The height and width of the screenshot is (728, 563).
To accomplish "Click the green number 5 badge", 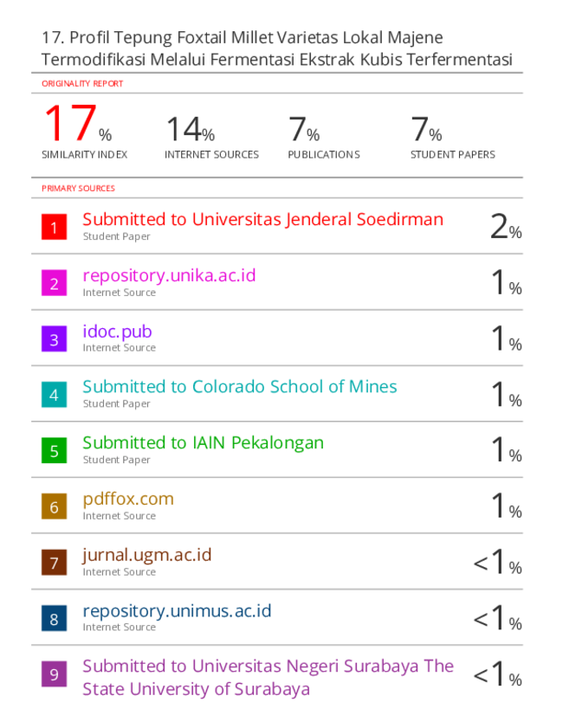I will [x=54, y=450].
